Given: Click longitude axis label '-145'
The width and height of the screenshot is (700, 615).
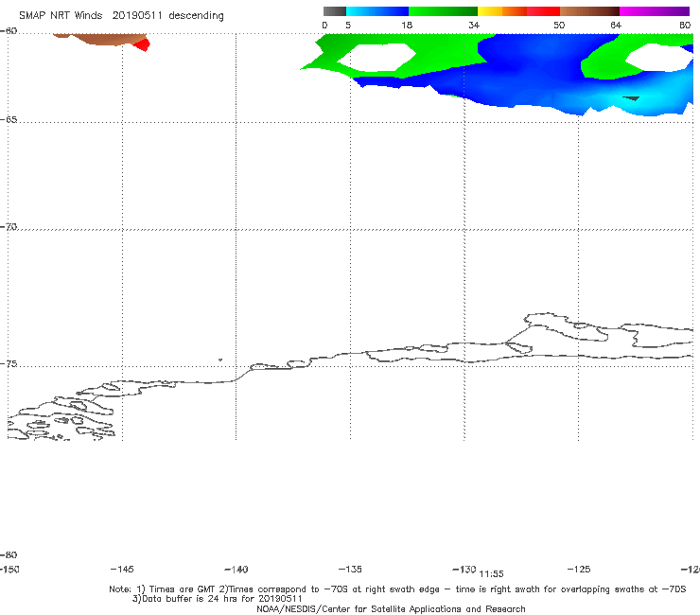Looking at the screenshot, I should 122,569.
